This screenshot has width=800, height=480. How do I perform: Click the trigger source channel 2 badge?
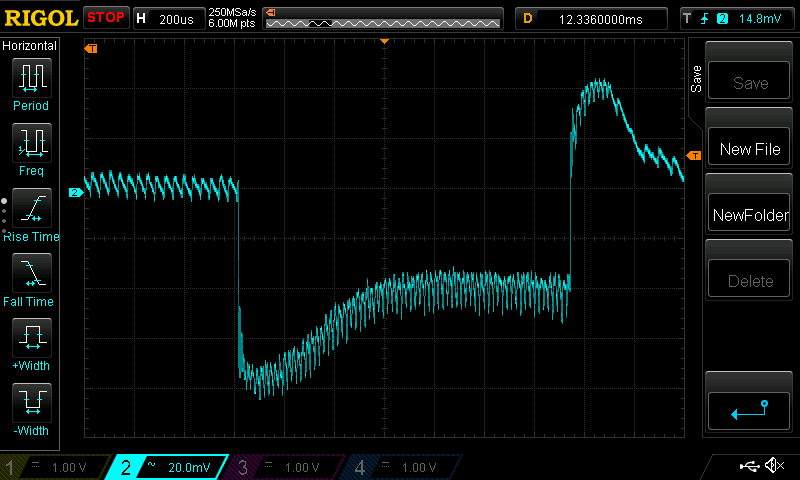(722, 19)
